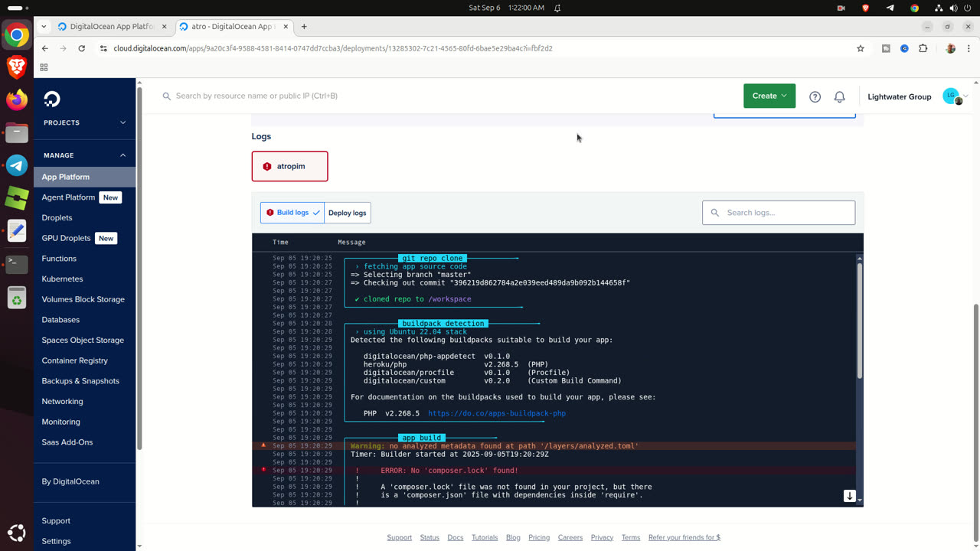Screen dimensions: 980x551
Task: Collapse the Projects section
Action: [x=122, y=122]
